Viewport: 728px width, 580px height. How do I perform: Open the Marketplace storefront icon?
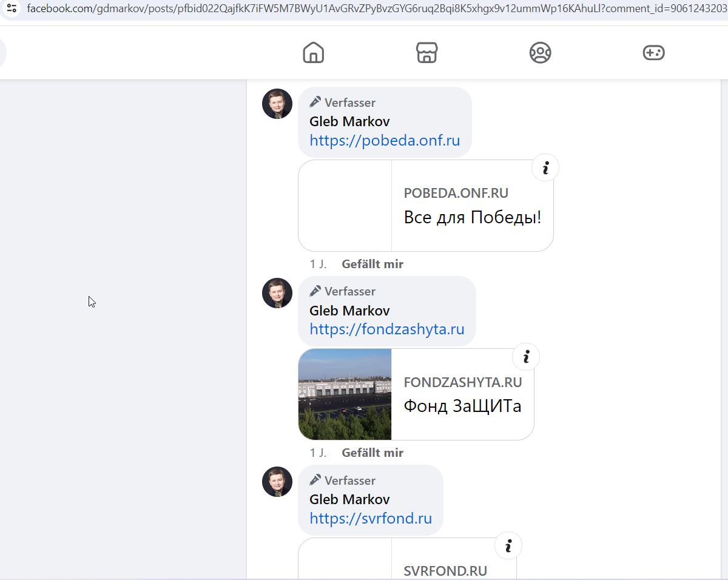coord(427,53)
